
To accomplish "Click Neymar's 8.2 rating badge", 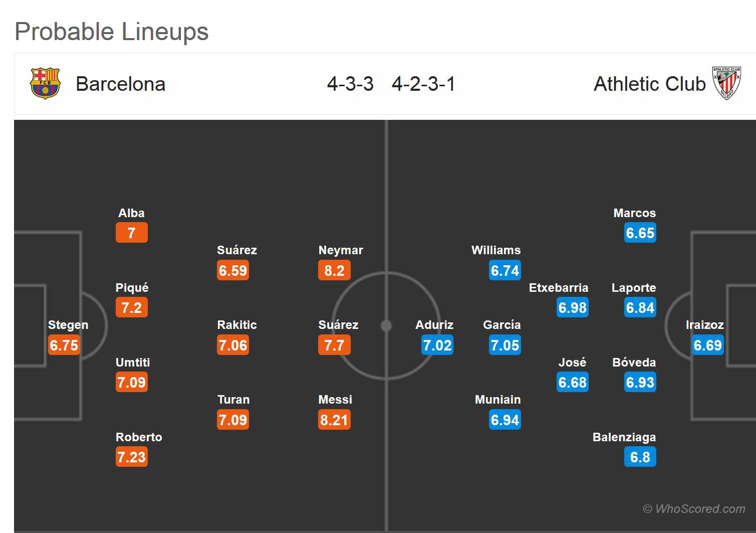I will tap(334, 270).
